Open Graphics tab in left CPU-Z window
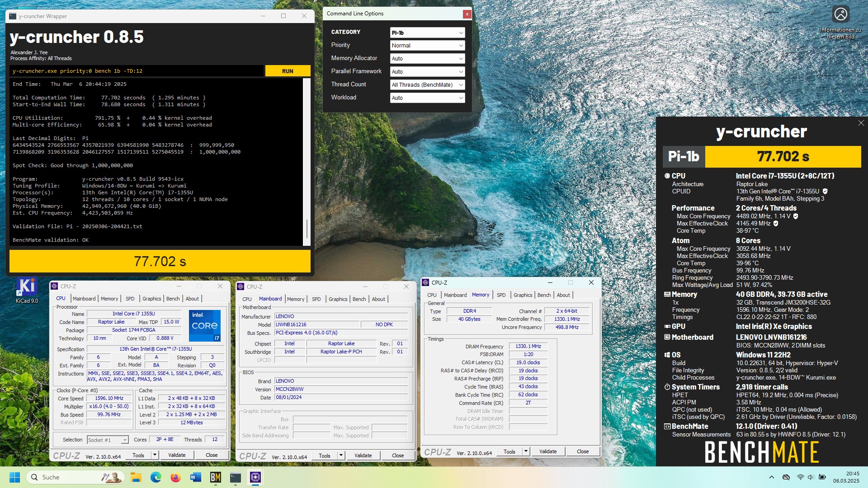868x488 pixels. pyautogui.click(x=151, y=299)
